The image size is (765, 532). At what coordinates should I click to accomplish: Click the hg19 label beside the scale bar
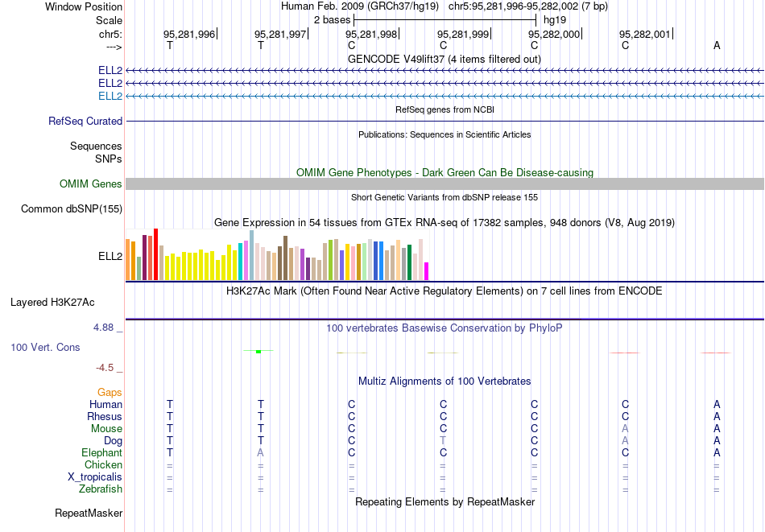[555, 20]
